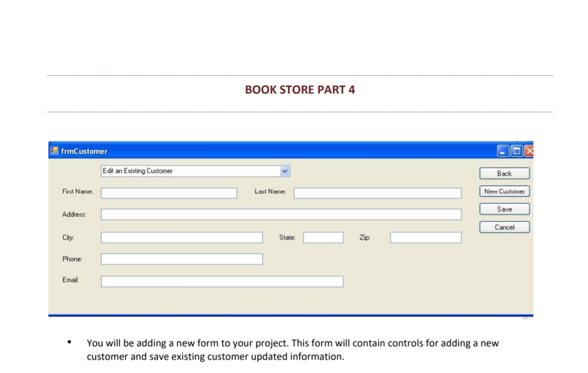The width and height of the screenshot is (588, 373).
Task: Click the minimize window icon
Action: click(503, 151)
